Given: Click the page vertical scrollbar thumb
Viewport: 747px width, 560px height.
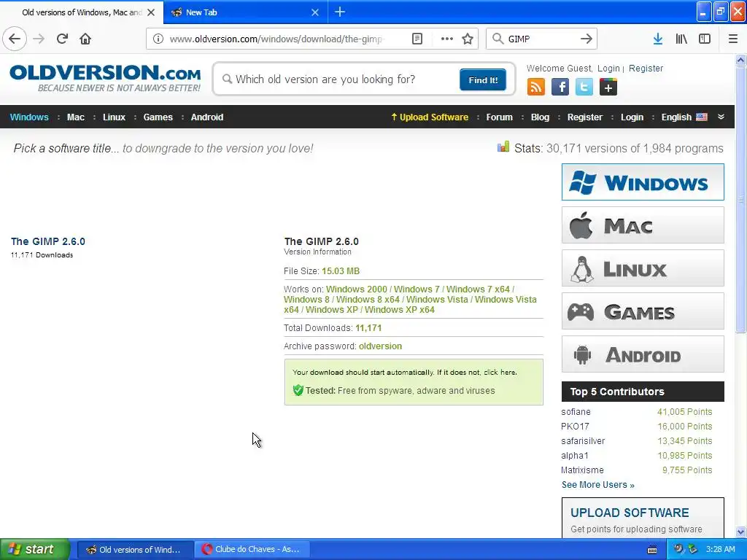Looking at the screenshot, I should [x=740, y=200].
